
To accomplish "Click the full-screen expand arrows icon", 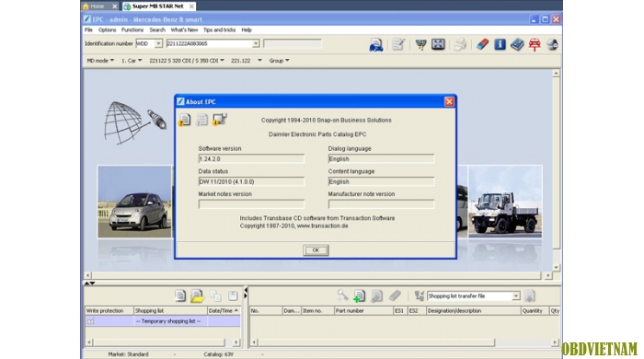I will pyautogui.click(x=438, y=44).
